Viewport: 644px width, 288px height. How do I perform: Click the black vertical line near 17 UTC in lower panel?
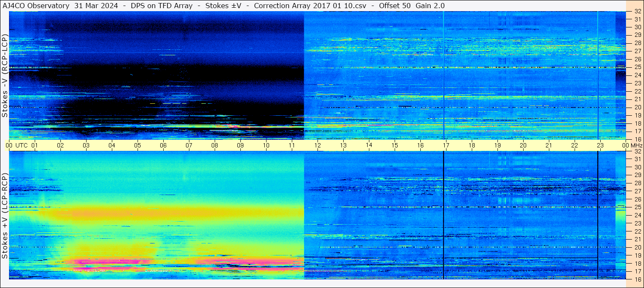(443, 215)
